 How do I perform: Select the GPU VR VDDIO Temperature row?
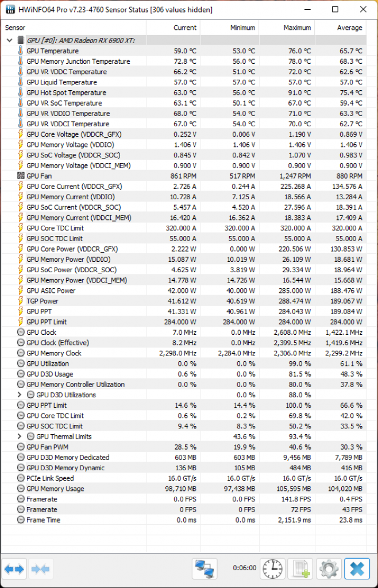click(x=184, y=114)
